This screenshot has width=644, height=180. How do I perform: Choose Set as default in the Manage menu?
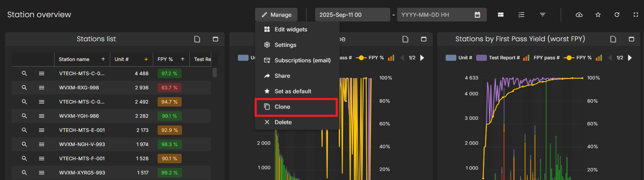point(297,91)
